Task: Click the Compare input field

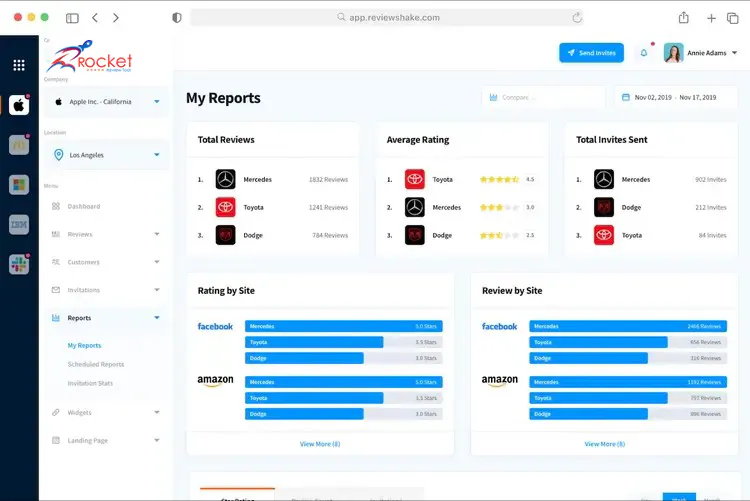Action: [543, 97]
